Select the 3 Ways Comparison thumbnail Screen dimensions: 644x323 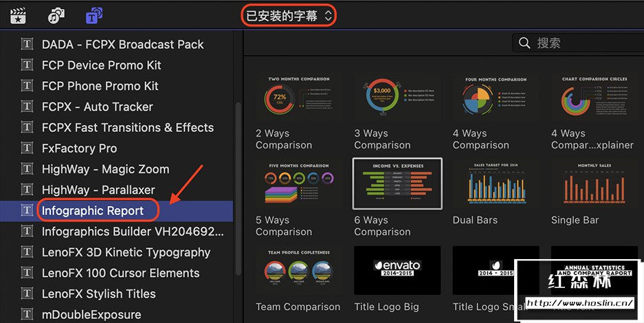[x=397, y=97]
